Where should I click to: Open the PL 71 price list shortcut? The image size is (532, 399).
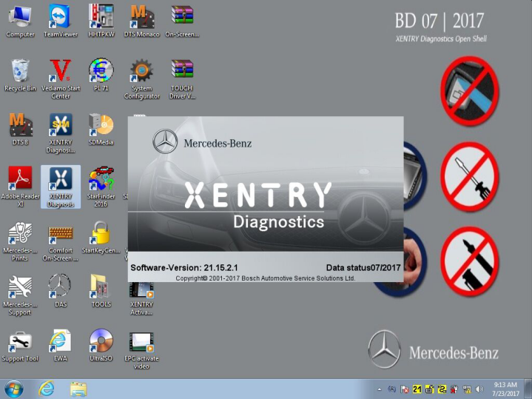[101, 76]
